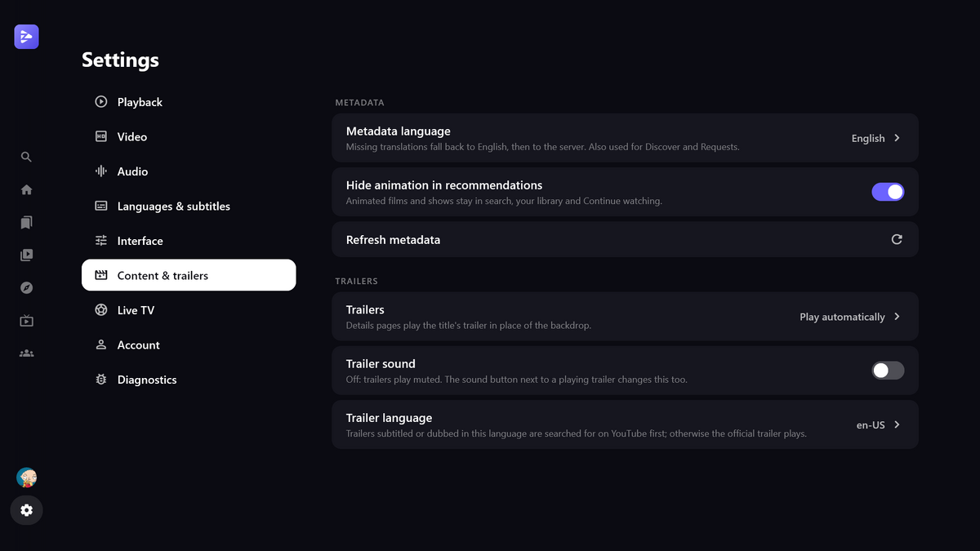The height and width of the screenshot is (551, 980).
Task: Open the groups people sidebar icon
Action: coord(26,353)
